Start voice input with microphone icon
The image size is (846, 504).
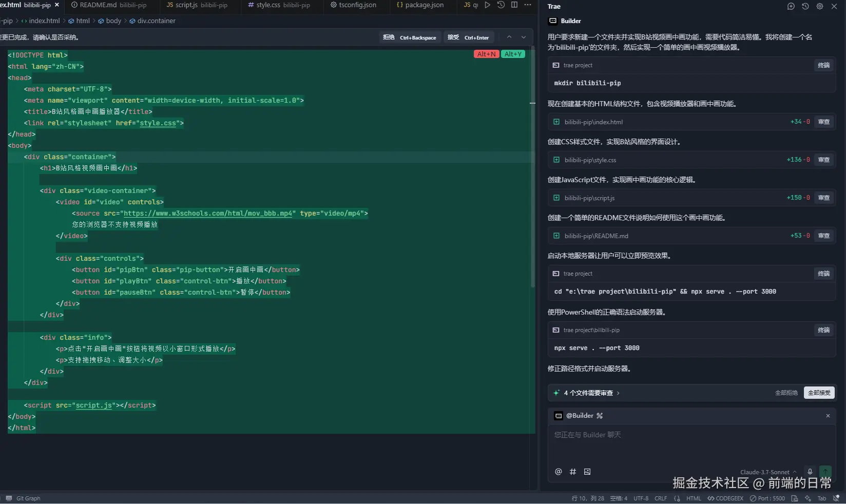[810, 472]
